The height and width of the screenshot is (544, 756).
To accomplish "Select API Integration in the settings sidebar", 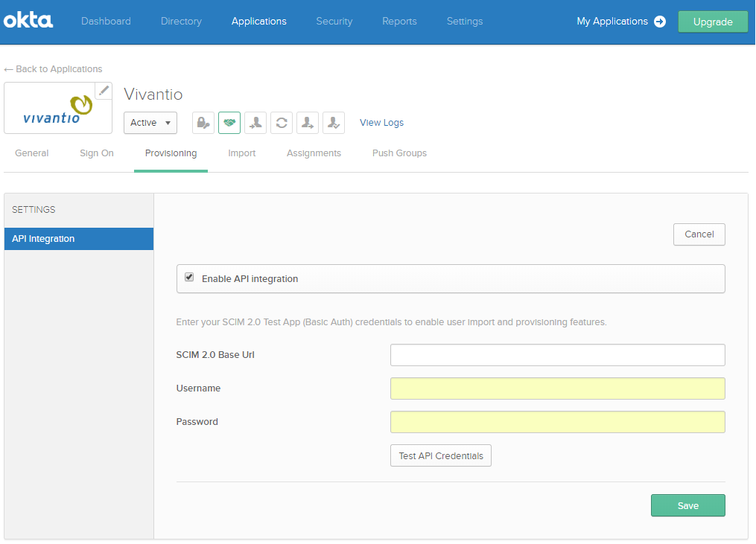I will (x=79, y=239).
